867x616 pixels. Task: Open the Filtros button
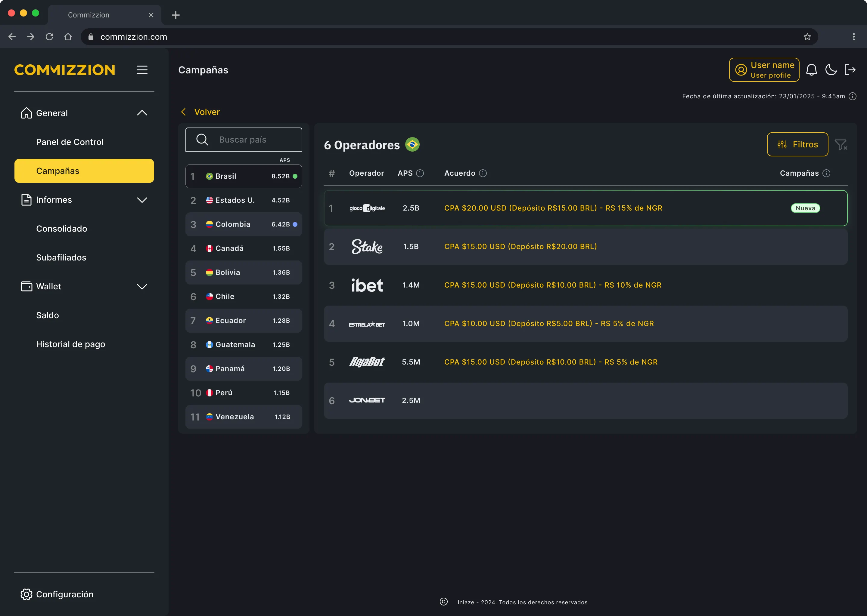[797, 144]
